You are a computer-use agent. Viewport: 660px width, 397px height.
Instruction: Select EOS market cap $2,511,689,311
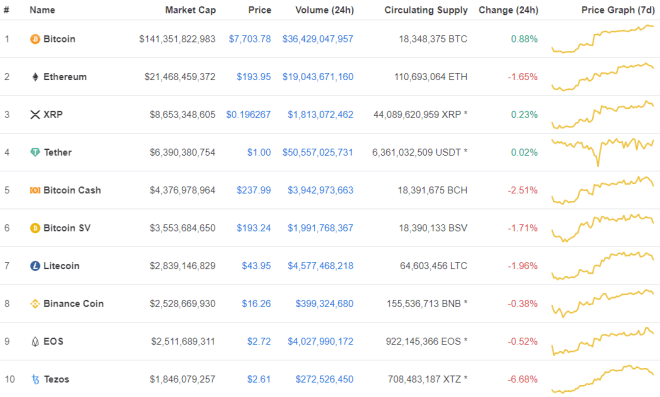[x=183, y=341]
